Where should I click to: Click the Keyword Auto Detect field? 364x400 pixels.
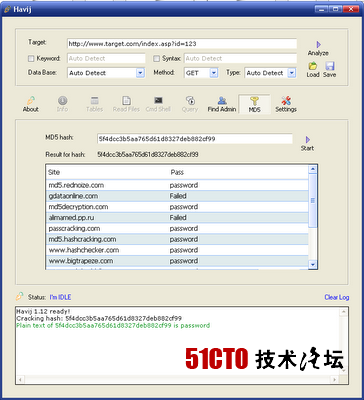(106, 58)
